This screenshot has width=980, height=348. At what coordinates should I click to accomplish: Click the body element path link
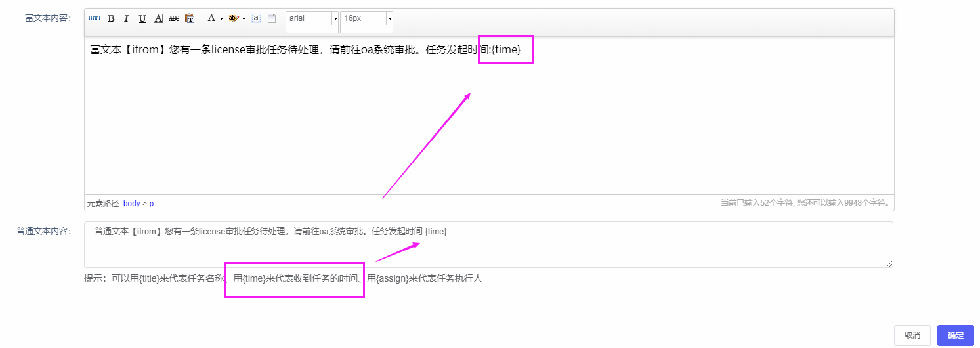coord(131,204)
